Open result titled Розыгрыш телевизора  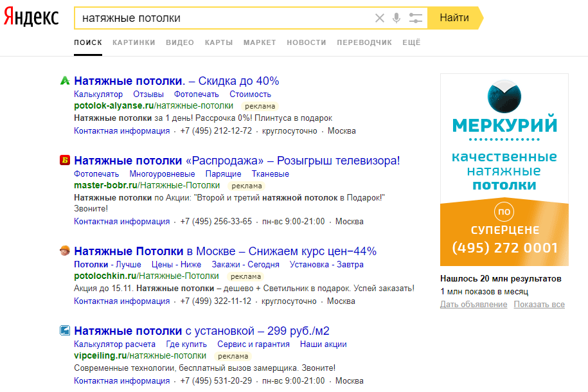237,161
